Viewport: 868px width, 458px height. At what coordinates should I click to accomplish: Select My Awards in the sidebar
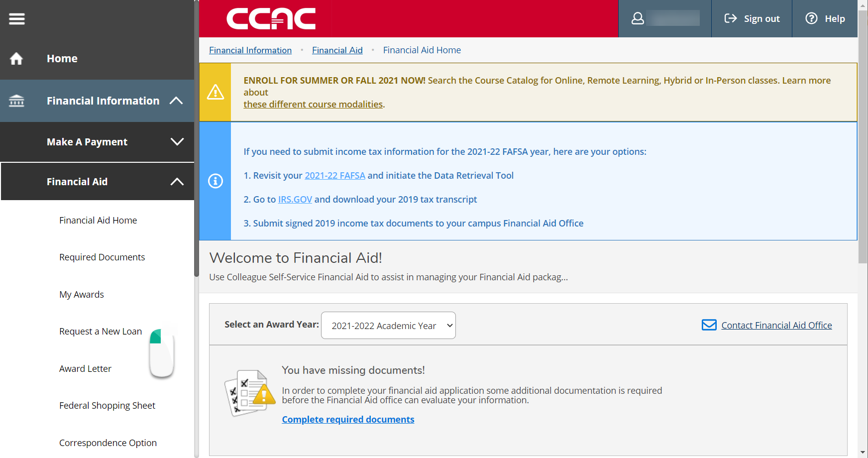[81, 294]
